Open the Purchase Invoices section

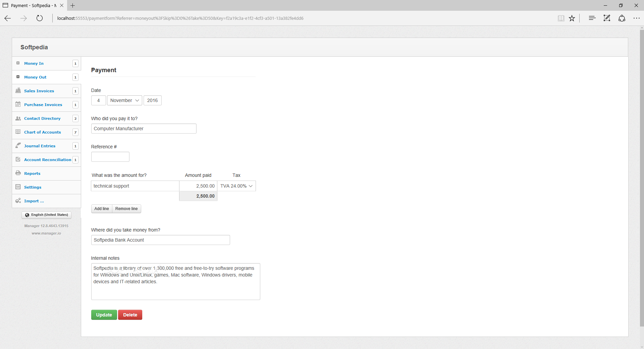point(43,105)
